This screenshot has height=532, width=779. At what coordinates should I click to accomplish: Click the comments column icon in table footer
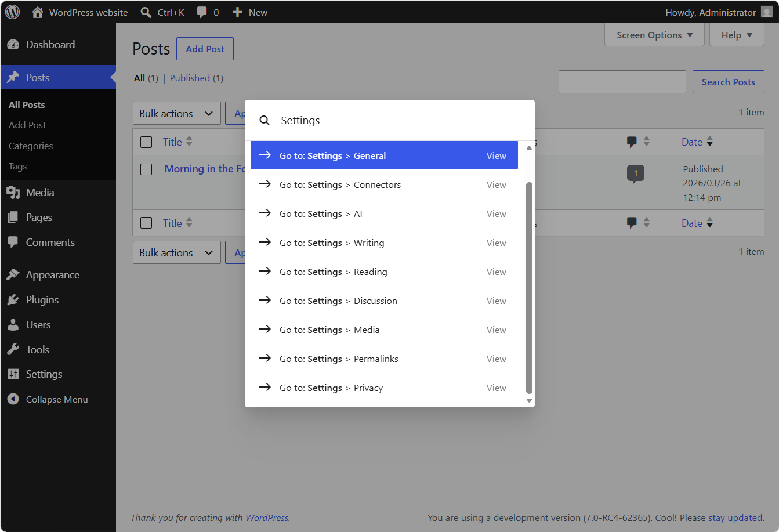632,223
